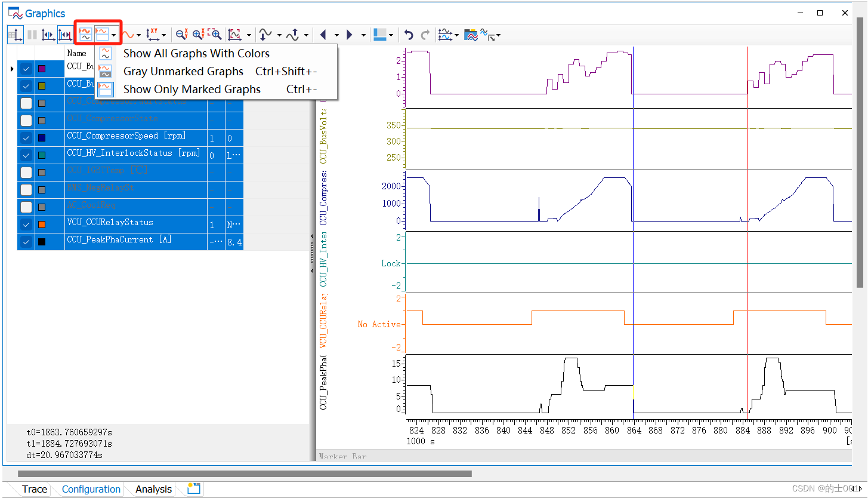Click the orange color swatch of VCU_CCURelayStatus
Screen dimensions: 868x498
42,225
